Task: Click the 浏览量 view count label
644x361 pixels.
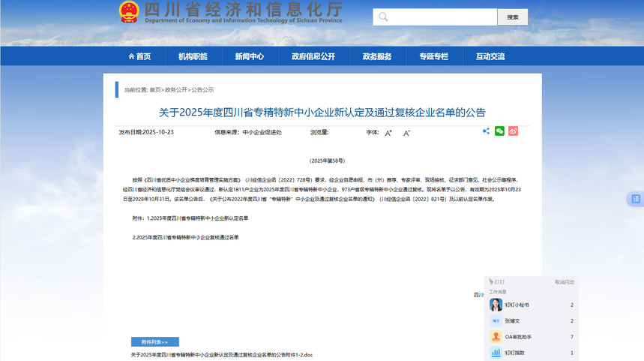Action: click(x=319, y=132)
